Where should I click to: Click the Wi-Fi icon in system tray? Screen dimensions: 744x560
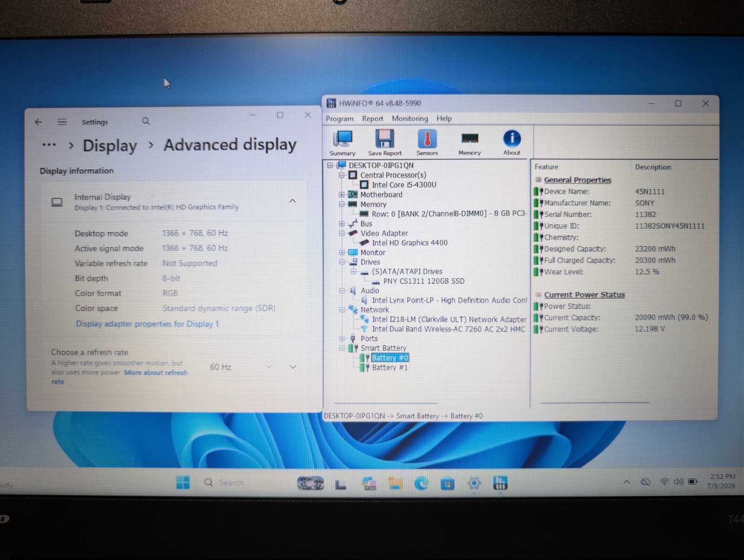664,482
